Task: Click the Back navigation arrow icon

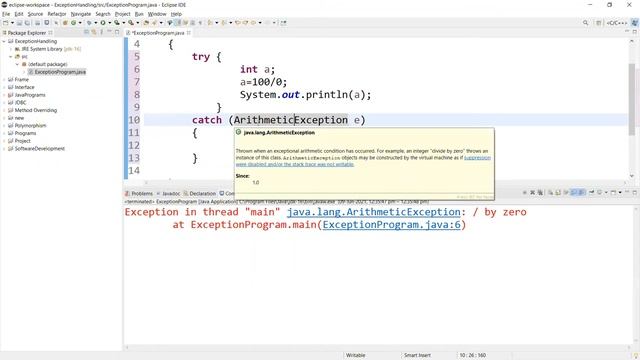Action: (x=253, y=23)
